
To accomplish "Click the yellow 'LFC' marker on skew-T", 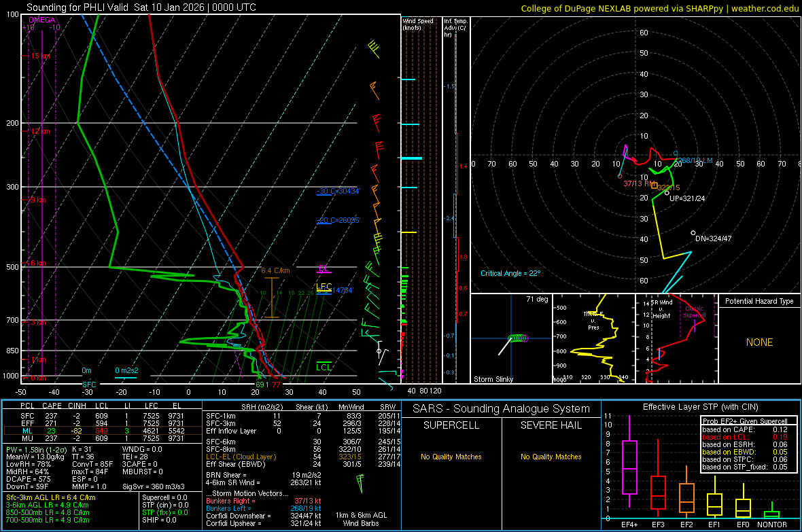I will [x=324, y=287].
